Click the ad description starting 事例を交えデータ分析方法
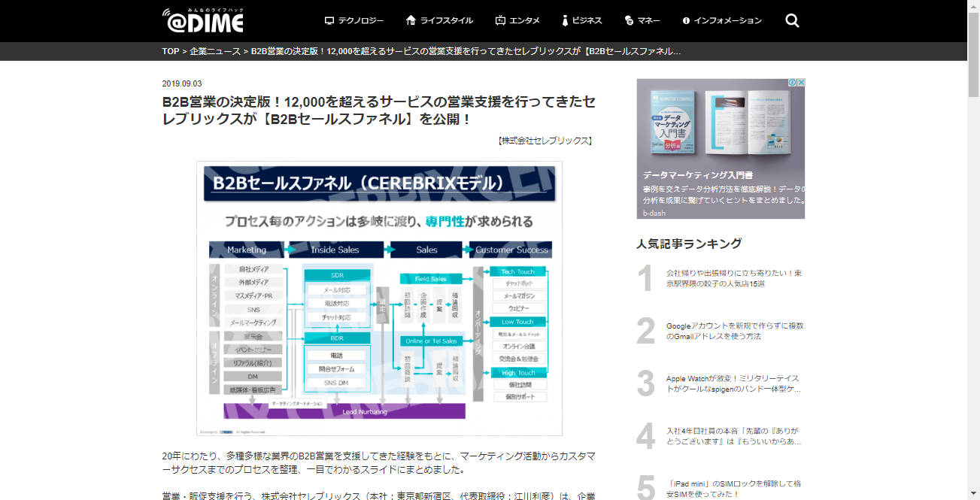 [x=724, y=195]
